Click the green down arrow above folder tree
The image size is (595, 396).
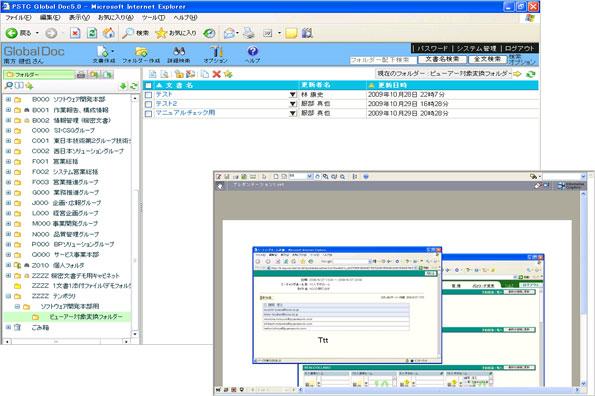[x=123, y=86]
